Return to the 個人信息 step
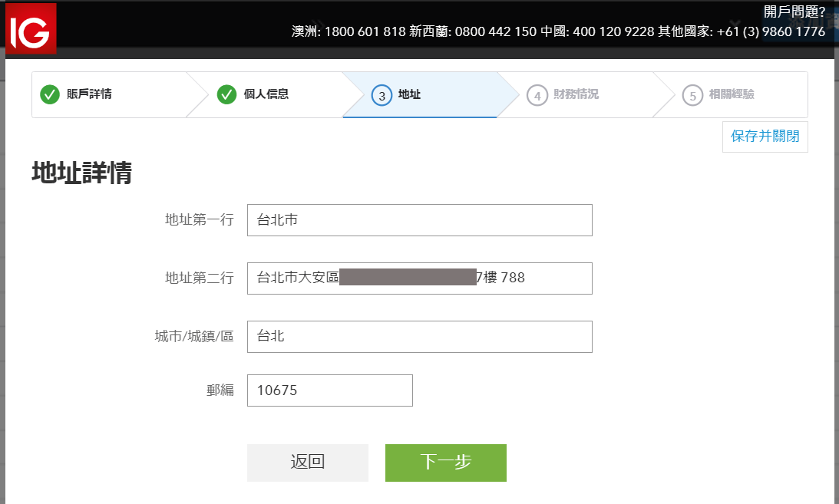Image resolution: width=839 pixels, height=504 pixels. tap(269, 94)
